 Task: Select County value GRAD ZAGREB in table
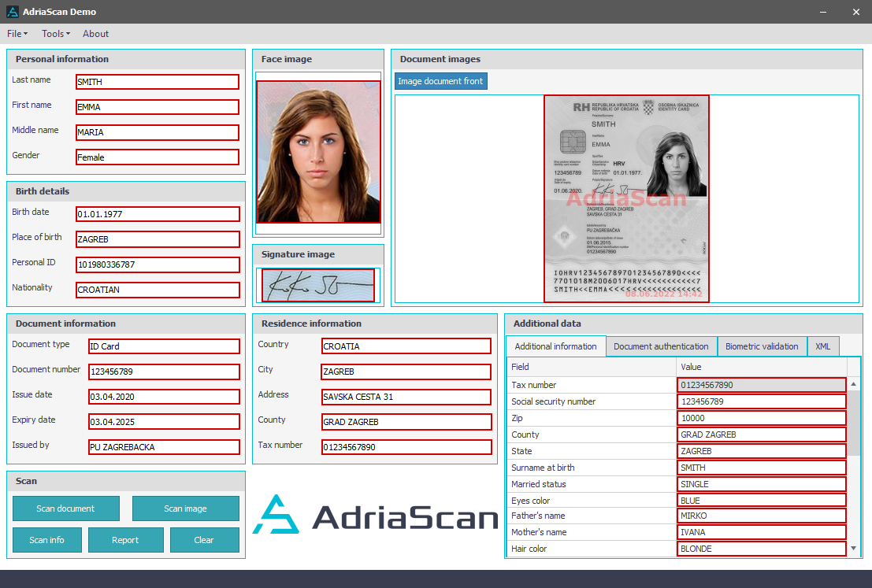pos(762,435)
